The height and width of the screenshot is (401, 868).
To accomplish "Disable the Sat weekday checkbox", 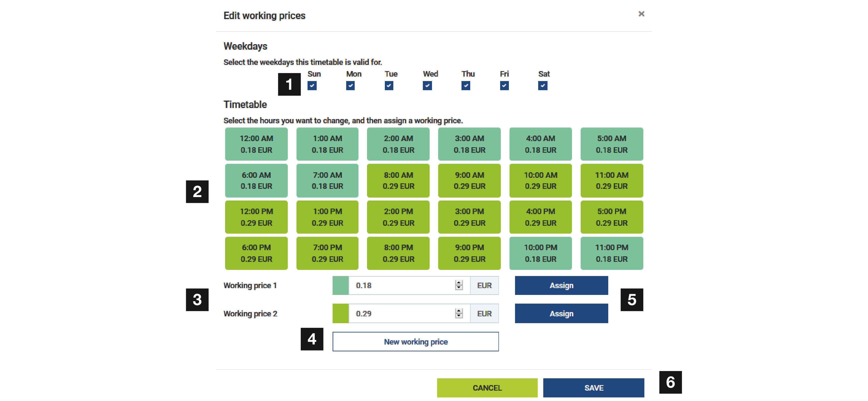I will pyautogui.click(x=542, y=86).
